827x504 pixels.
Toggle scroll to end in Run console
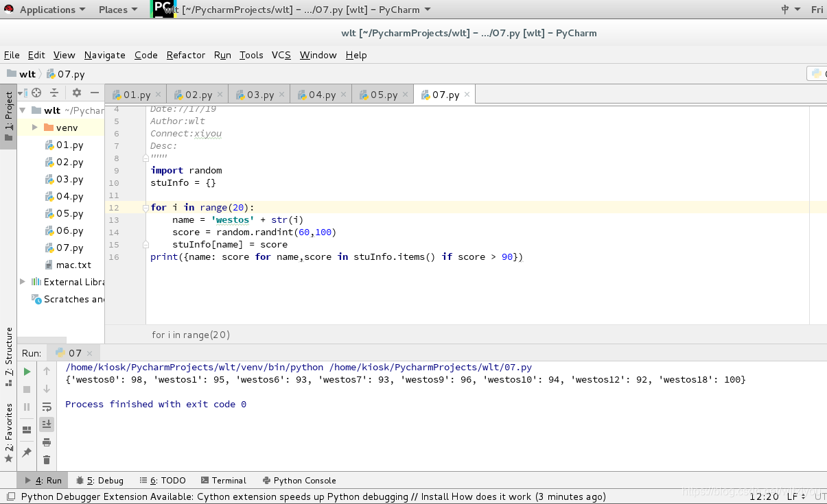(47, 424)
